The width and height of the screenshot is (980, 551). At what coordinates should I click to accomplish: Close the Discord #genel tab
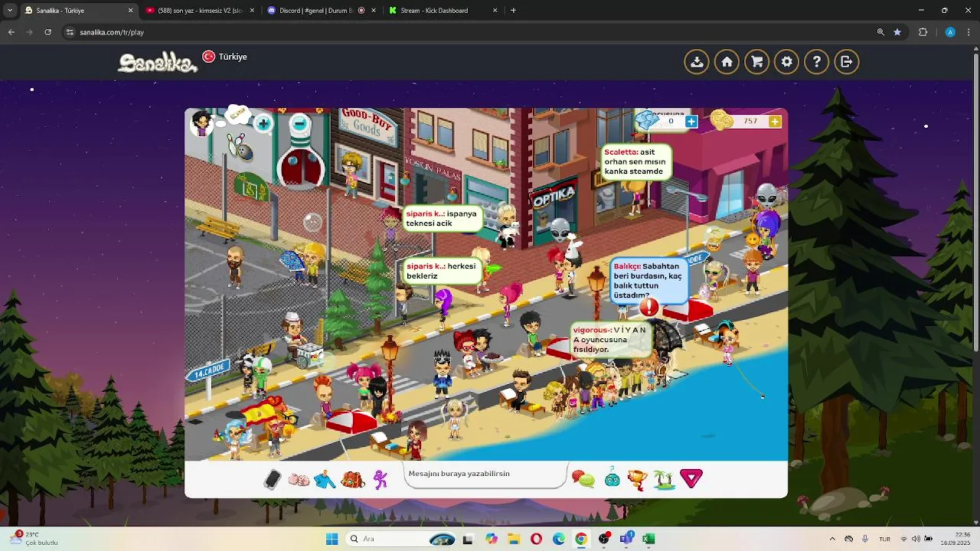[x=374, y=11]
